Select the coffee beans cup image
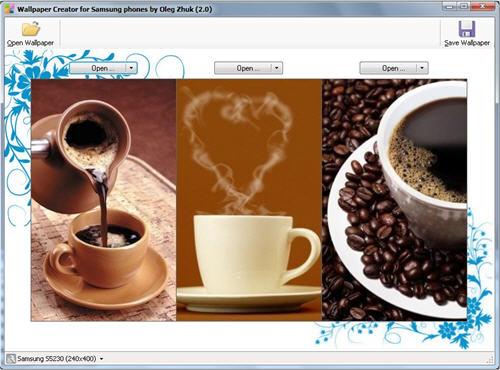This screenshot has width=500, height=370. pyautogui.click(x=394, y=200)
